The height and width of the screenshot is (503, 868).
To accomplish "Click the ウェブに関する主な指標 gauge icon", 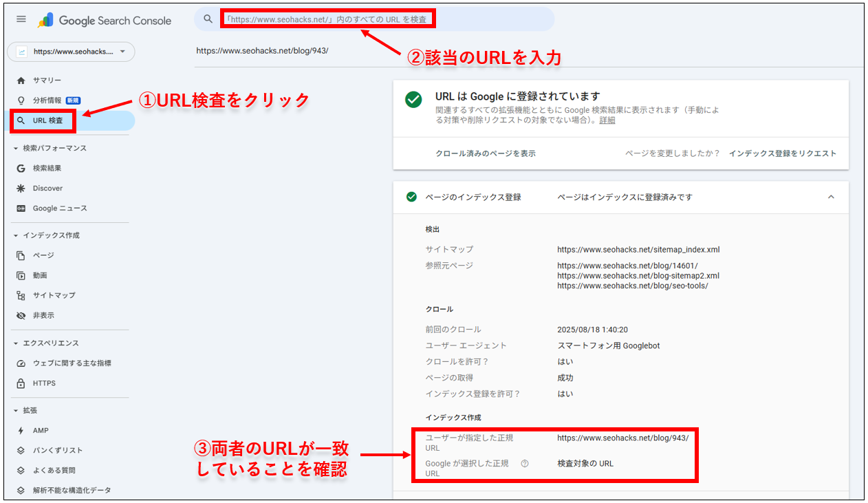I will [21, 363].
